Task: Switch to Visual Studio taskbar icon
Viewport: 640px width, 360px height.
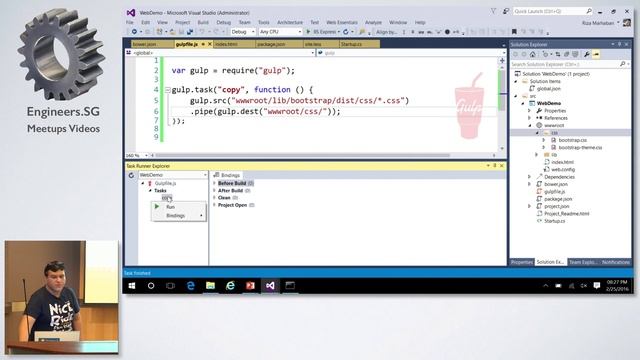Action: pos(270,286)
